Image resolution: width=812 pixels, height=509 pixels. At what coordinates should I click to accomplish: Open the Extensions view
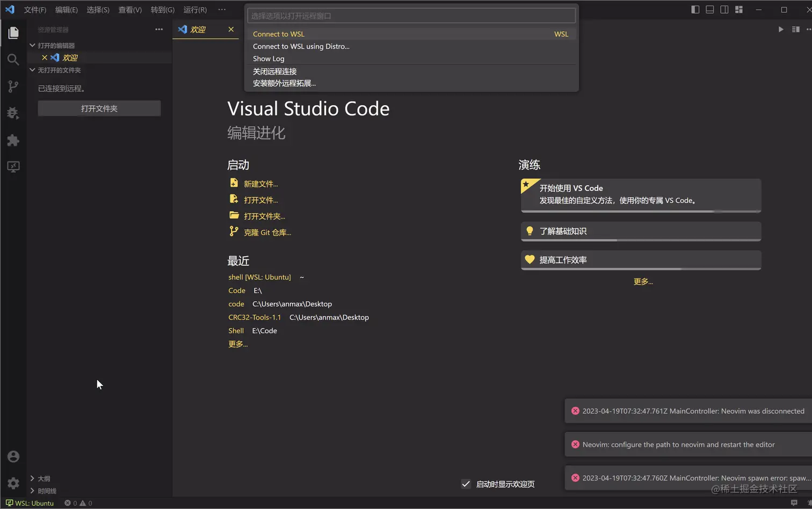point(13,140)
